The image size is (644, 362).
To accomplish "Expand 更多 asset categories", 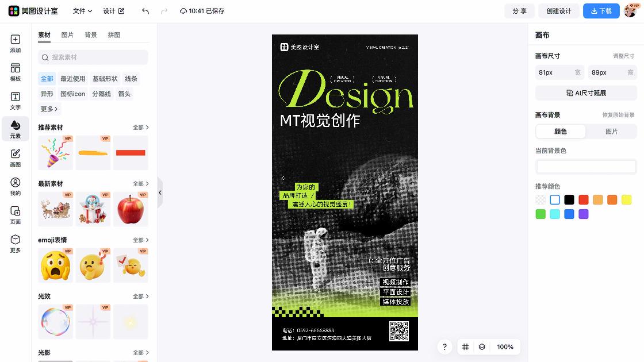I will (49, 109).
